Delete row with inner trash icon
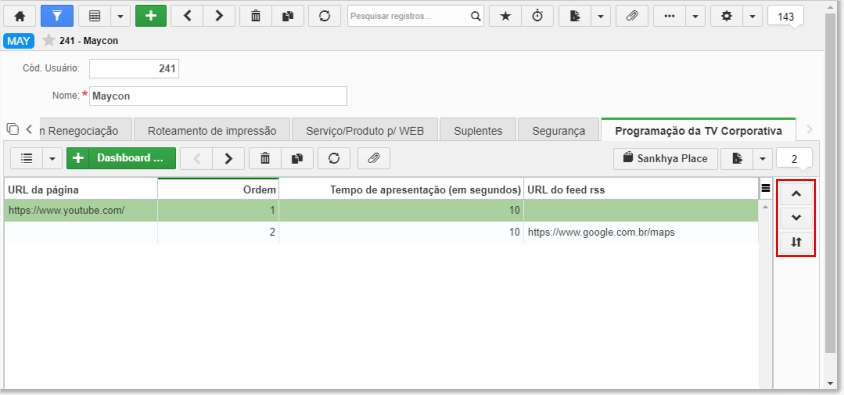The width and height of the screenshot is (844, 395). (265, 158)
